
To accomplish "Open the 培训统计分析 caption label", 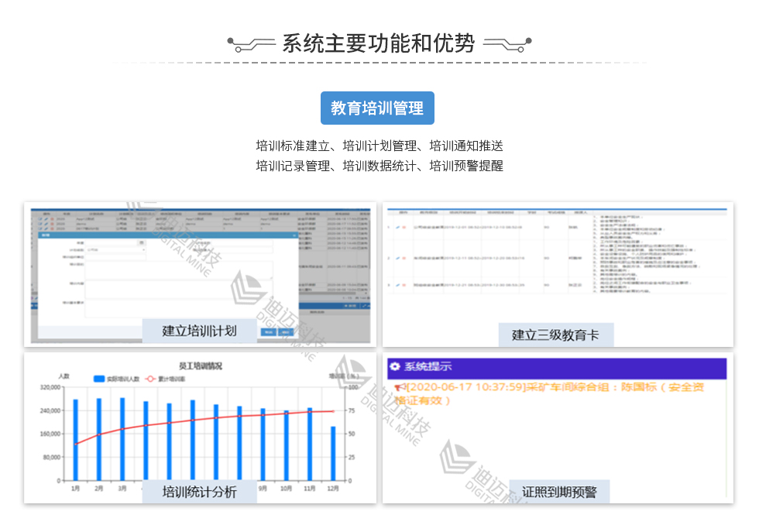I will 199,492.
